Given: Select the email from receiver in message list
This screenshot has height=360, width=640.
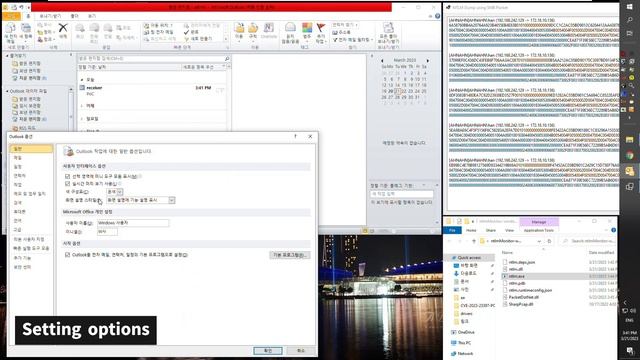Looking at the screenshot, I should [153, 91].
